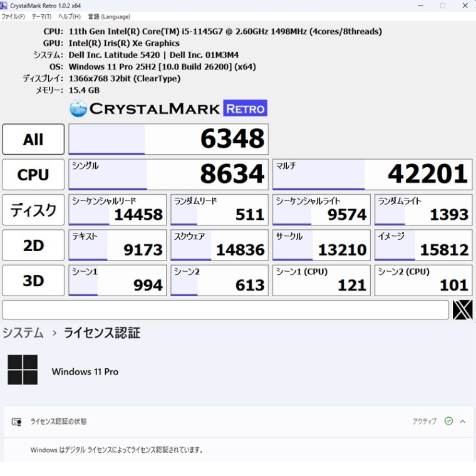The image size is (476, 476).
Task: Click the ランダムライト score 1393
Action: coord(423,210)
